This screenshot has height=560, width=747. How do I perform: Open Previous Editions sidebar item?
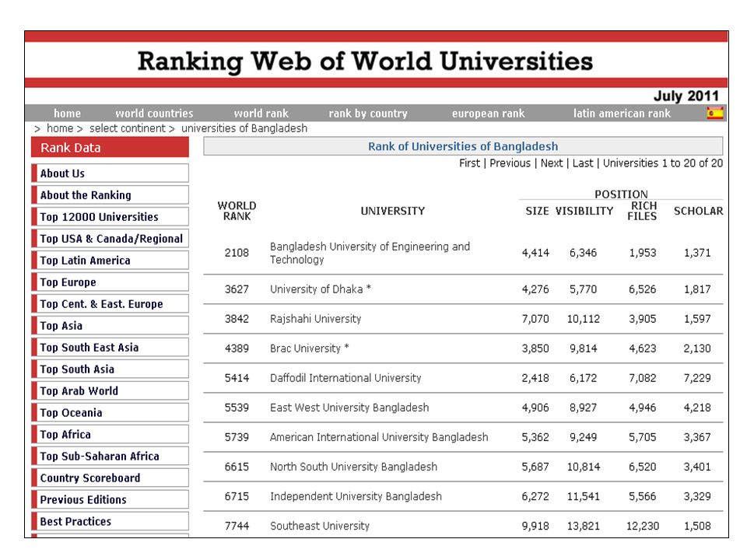click(110, 499)
